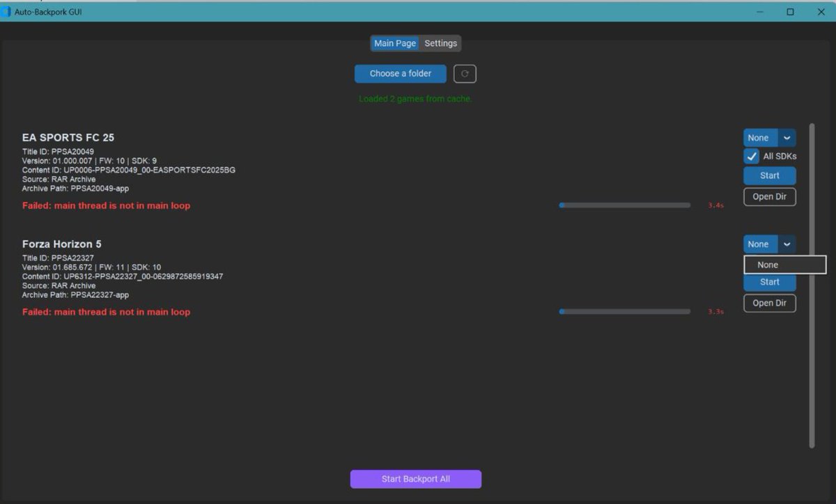Click the Auto-Backpork GUI app icon in title bar
Screen dimensions: 836x504
pos(6,12)
